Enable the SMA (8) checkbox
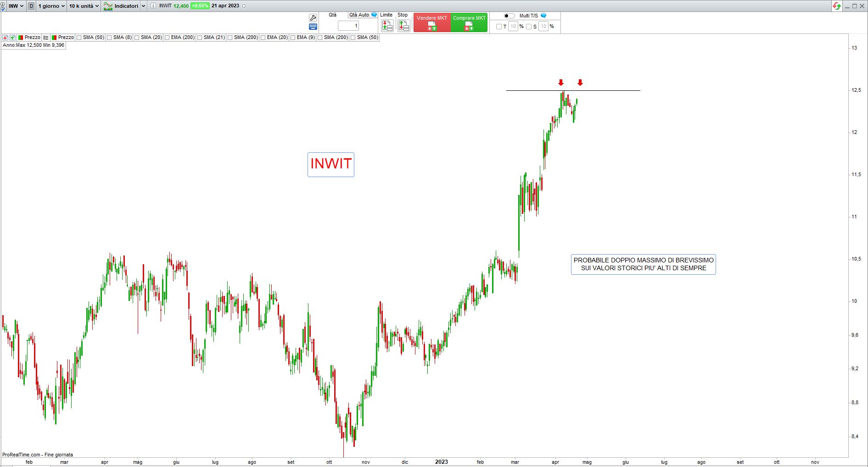Image resolution: width=868 pixels, height=467 pixels. 110,38
